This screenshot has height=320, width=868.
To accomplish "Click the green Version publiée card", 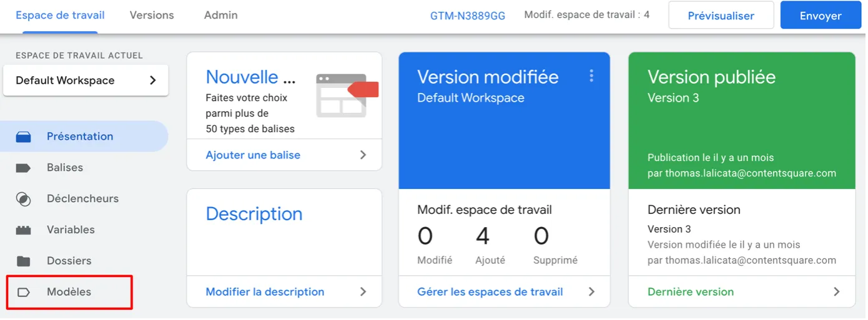I will pos(741,119).
